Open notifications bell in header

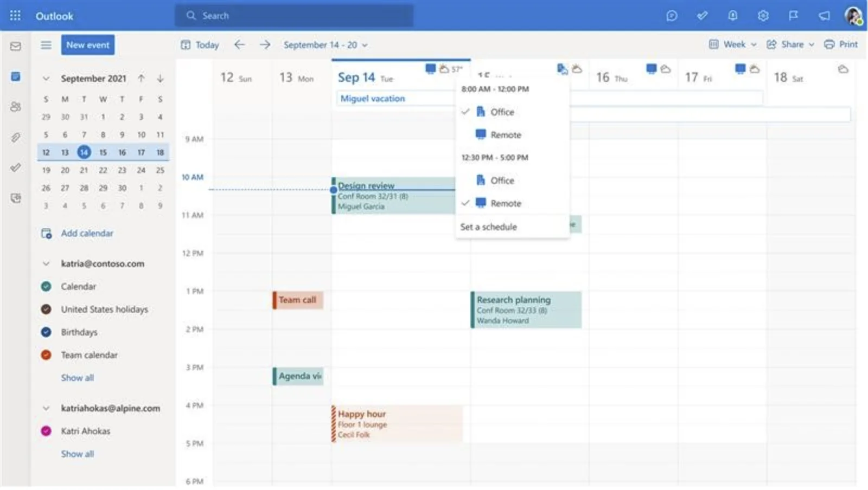(x=732, y=16)
